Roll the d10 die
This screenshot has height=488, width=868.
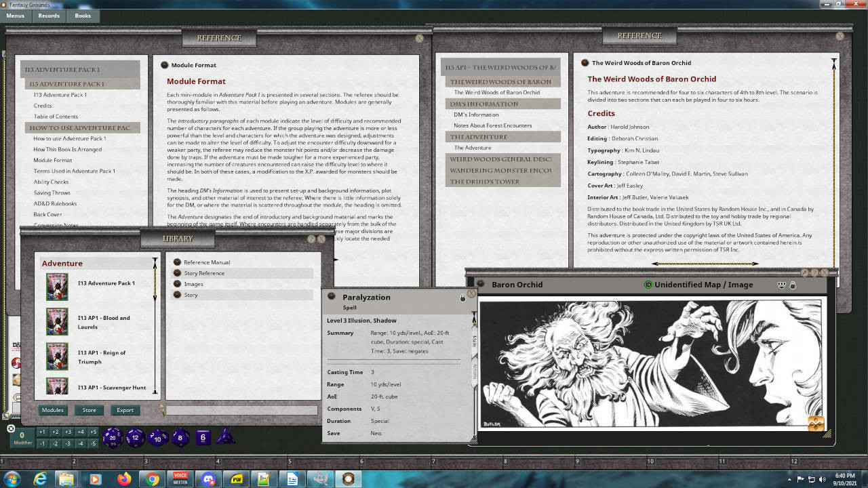point(157,438)
